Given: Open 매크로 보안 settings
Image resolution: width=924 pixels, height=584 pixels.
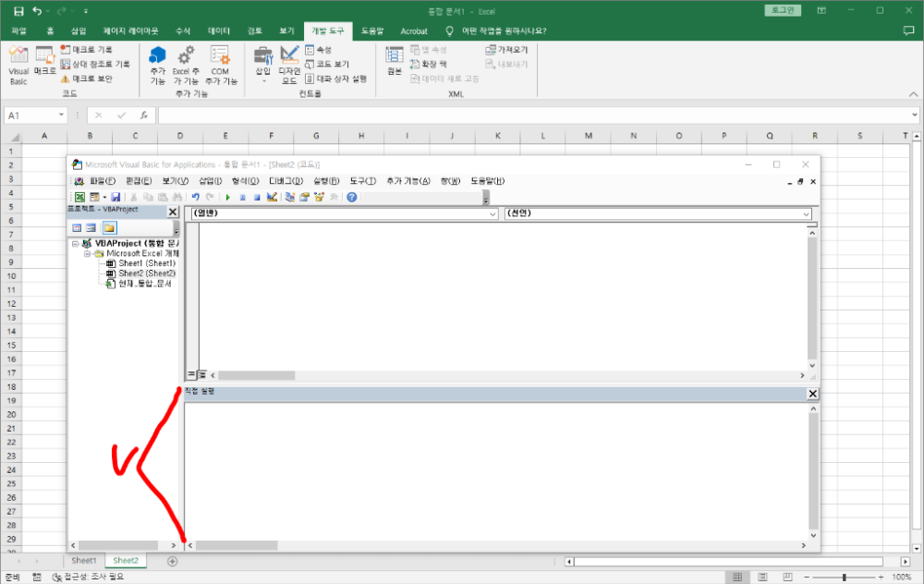Looking at the screenshot, I should [86, 79].
